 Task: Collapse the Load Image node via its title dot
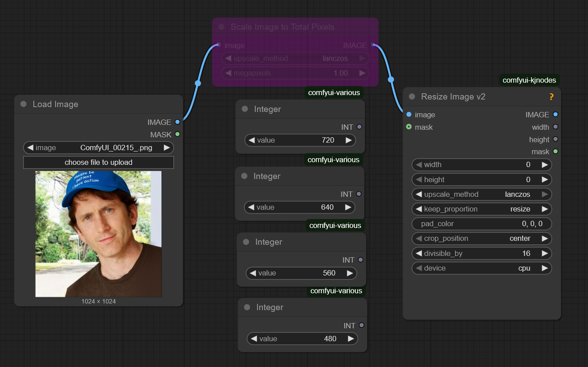(x=24, y=104)
